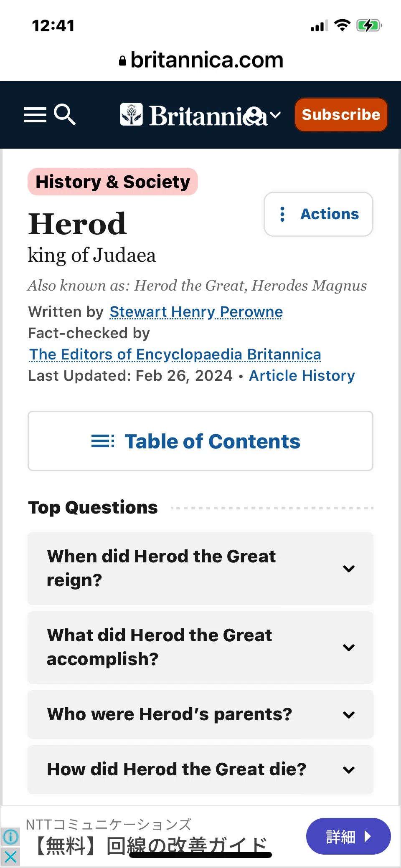
Task: Tap the Subscribe button
Action: (341, 115)
